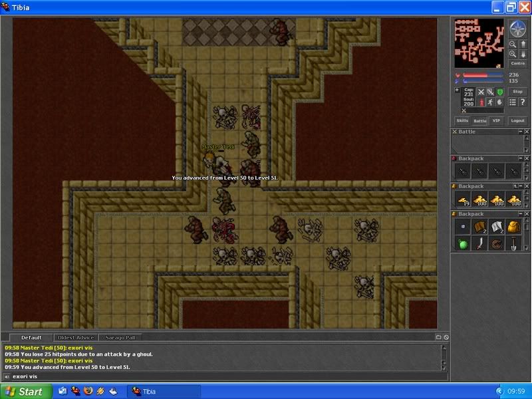The height and width of the screenshot is (399, 532).
Task: Close the gold coins Backpack panel
Action: coord(527,186)
